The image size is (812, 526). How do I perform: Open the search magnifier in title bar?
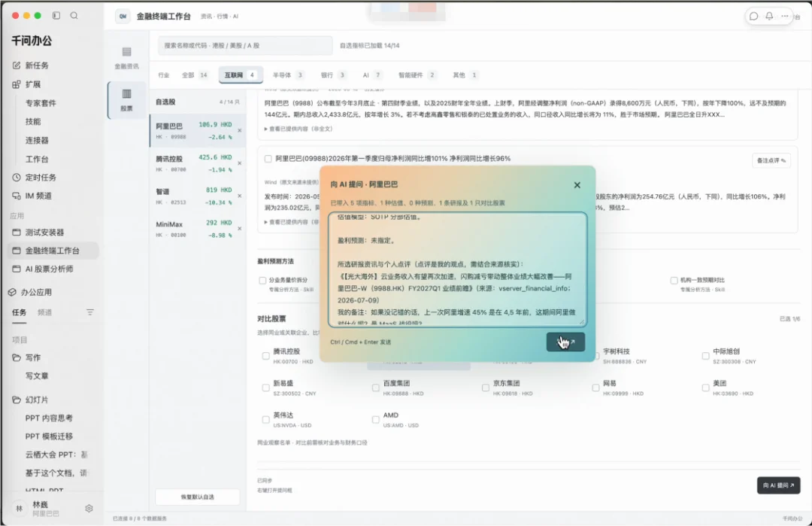(74, 16)
